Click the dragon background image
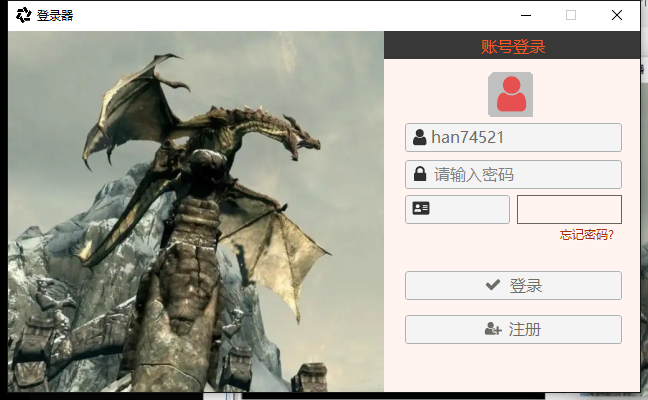Image resolution: width=648 pixels, height=400 pixels. pos(196,212)
